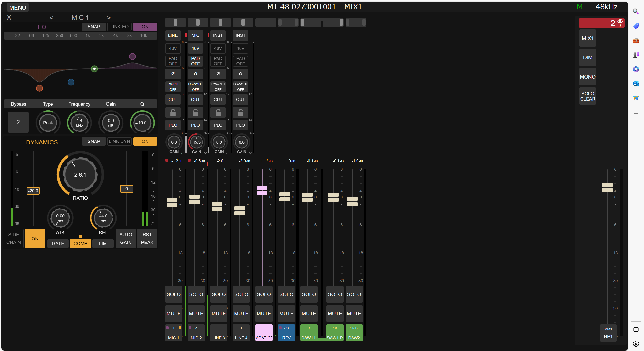
Task: Open the browser sidebar search icon
Action: [x=636, y=11]
